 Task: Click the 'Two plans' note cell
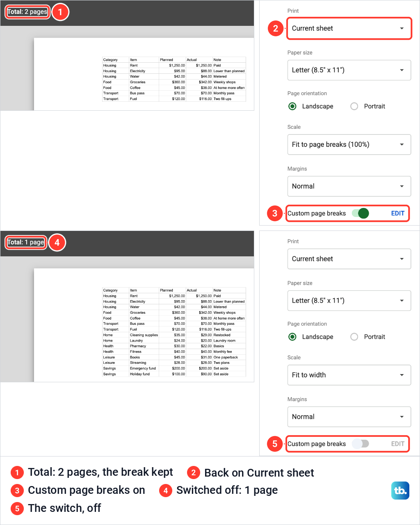coord(229,363)
